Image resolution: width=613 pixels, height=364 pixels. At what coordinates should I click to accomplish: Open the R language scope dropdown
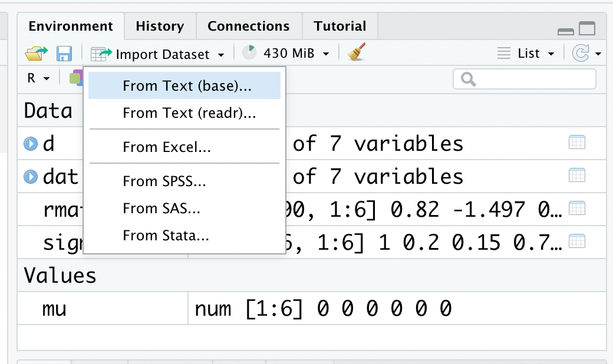pyautogui.click(x=39, y=78)
